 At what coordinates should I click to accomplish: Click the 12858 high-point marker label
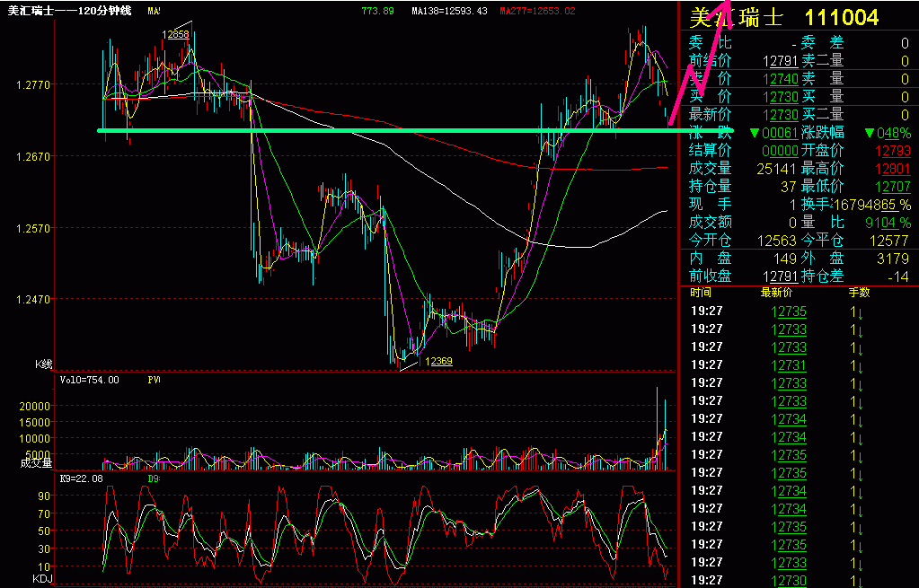tap(176, 34)
